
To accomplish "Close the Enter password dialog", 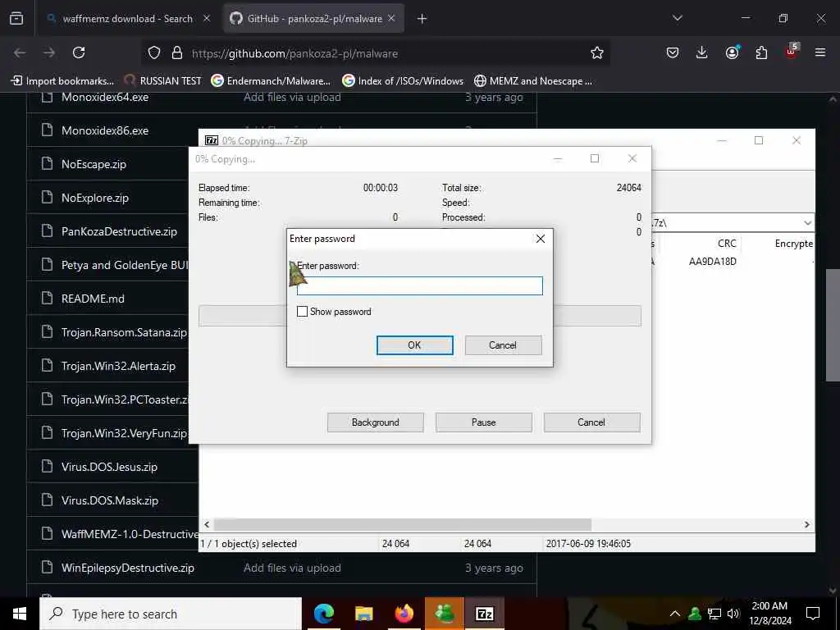I will pos(541,239).
